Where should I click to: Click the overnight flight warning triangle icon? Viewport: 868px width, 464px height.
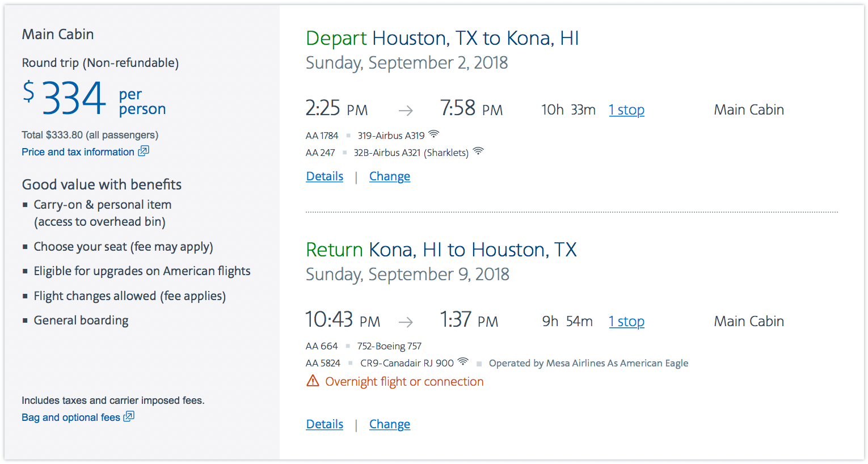(x=313, y=381)
